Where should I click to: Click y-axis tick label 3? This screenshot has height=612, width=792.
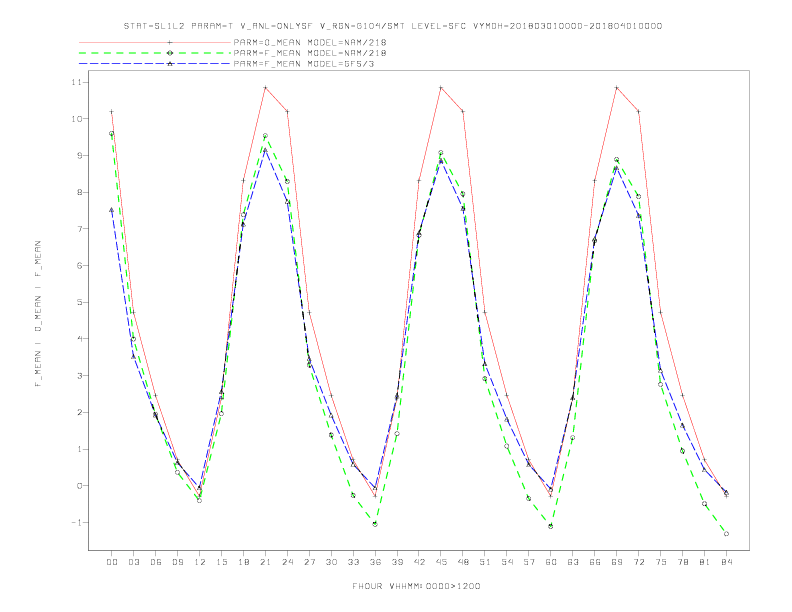click(x=80, y=376)
